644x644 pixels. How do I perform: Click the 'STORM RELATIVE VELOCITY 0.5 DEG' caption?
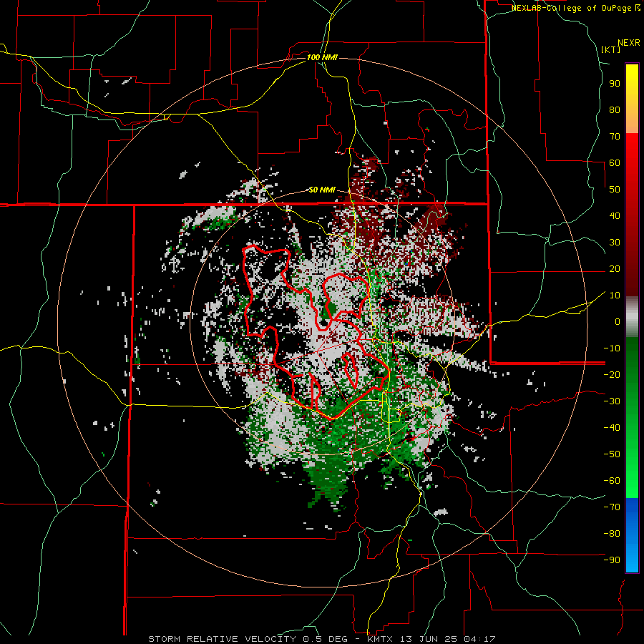point(248,639)
